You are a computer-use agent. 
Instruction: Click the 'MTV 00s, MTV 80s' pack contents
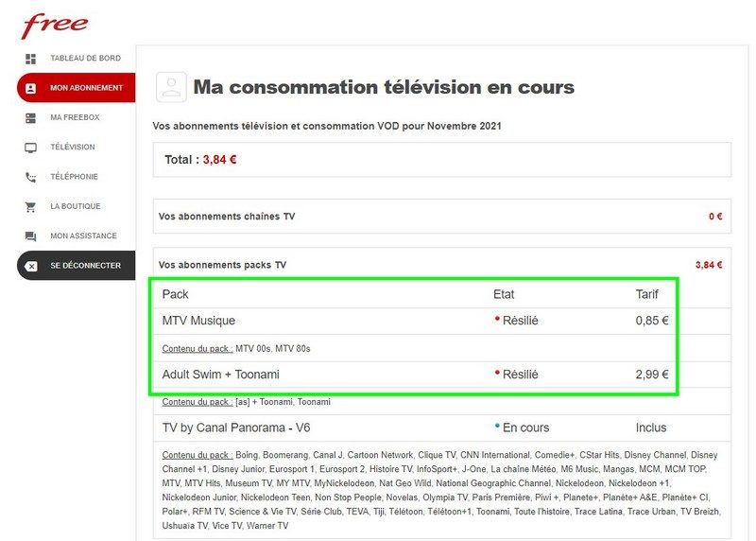pos(273,348)
